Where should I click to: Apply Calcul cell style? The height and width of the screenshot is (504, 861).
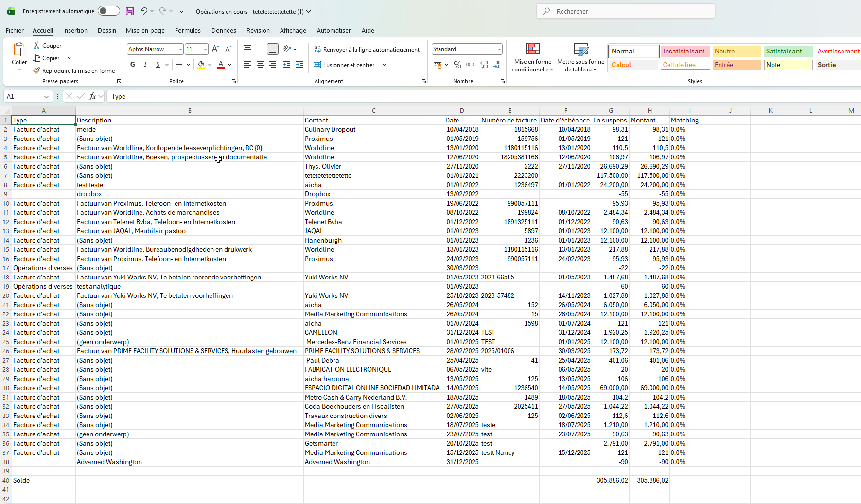pos(633,65)
